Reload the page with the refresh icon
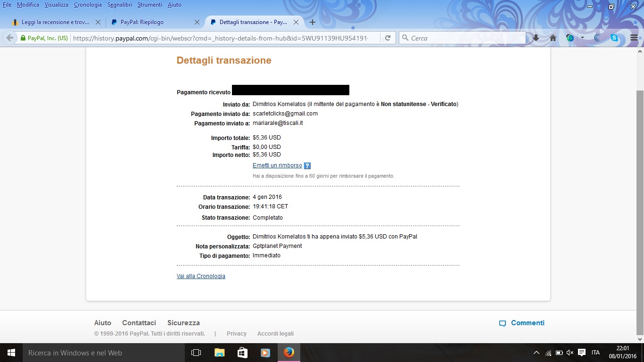Viewport: 644px width, 362px height. coord(388,38)
